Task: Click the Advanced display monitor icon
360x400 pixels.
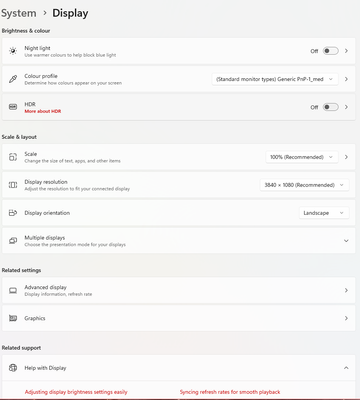Action: [x=13, y=290]
